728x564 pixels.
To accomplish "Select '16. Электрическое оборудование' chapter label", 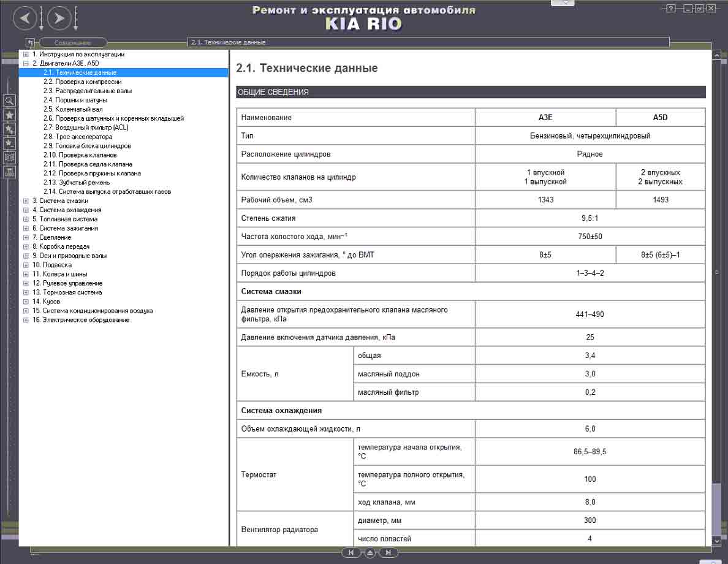I will pos(81,320).
